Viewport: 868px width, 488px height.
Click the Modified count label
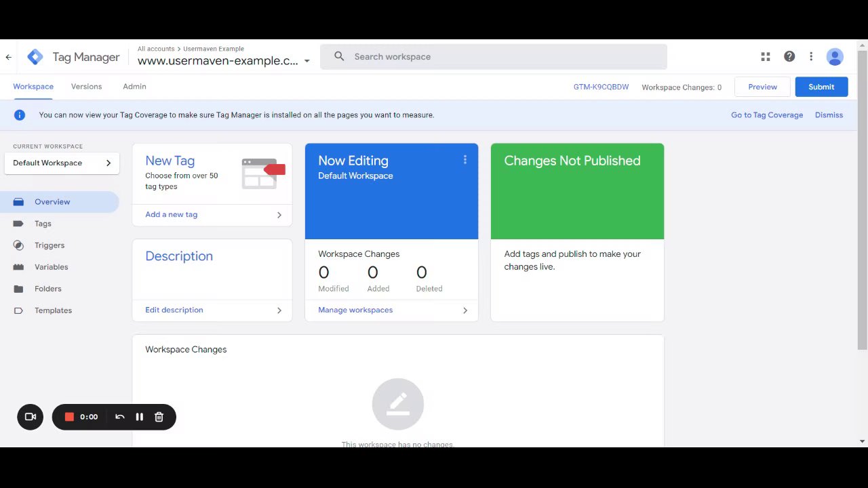click(334, 289)
